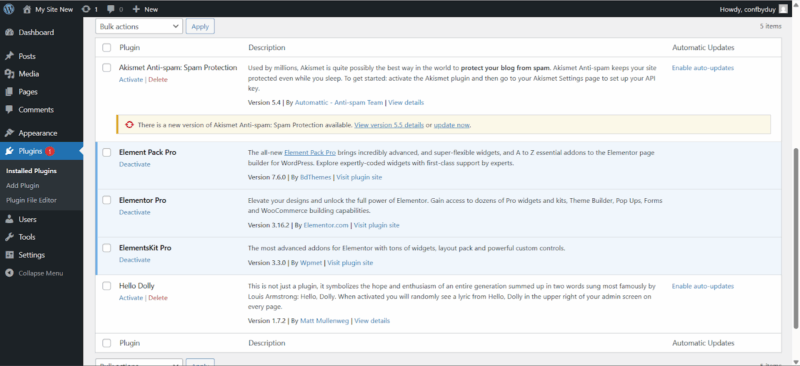Image resolution: width=800 pixels, height=366 pixels.
Task: Enable auto-updates for Hello Dolly
Action: click(x=703, y=286)
